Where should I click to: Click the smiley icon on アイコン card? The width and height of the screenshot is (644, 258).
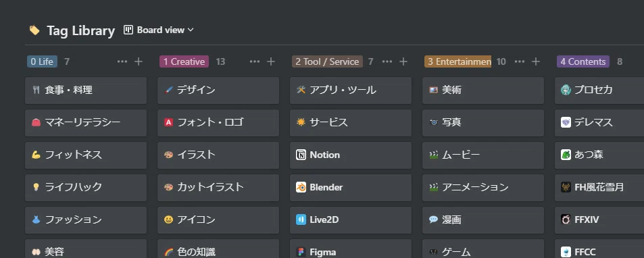click(x=168, y=220)
